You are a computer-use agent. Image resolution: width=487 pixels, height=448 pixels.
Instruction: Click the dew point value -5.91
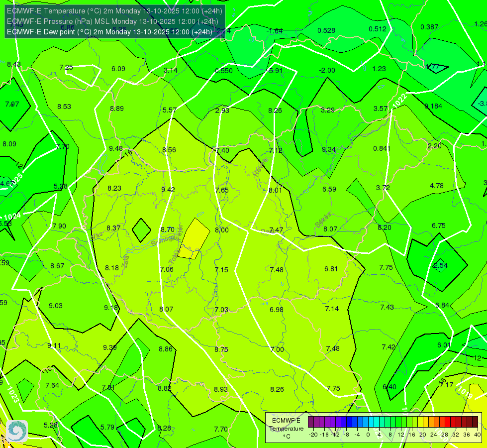click(x=275, y=71)
